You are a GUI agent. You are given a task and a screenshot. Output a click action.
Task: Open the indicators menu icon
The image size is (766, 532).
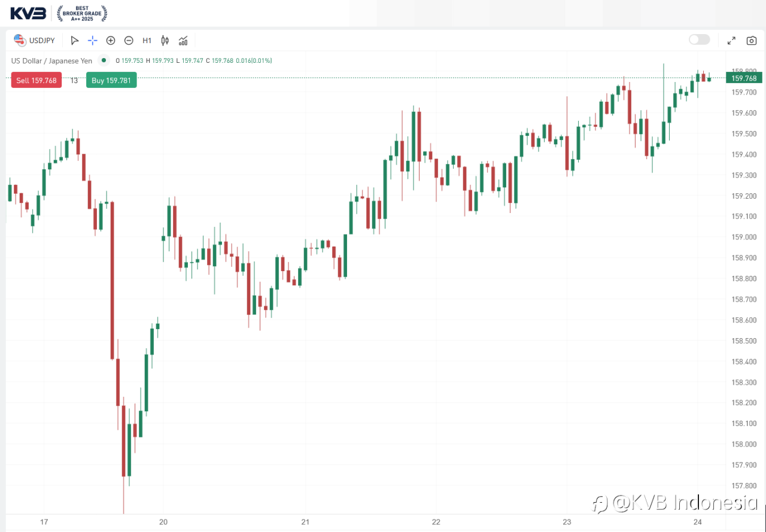click(183, 41)
